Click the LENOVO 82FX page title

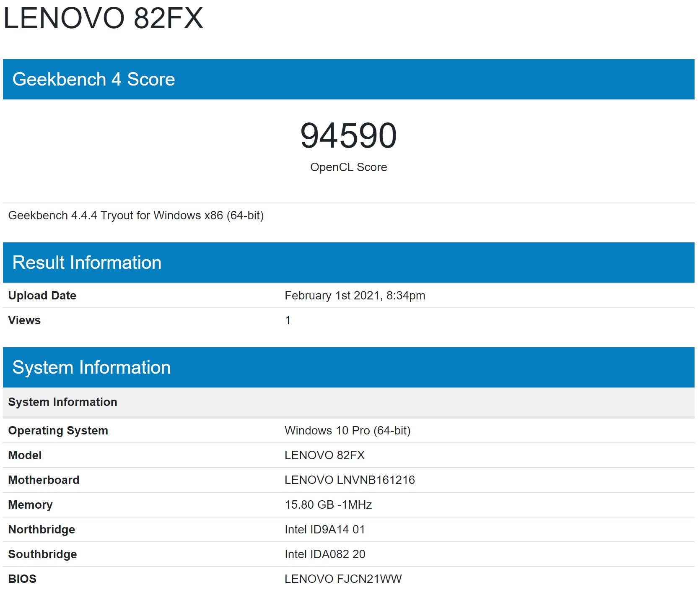103,18
